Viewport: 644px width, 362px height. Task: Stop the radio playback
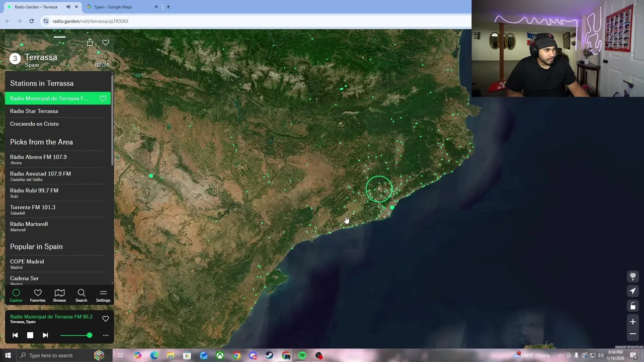click(30, 335)
